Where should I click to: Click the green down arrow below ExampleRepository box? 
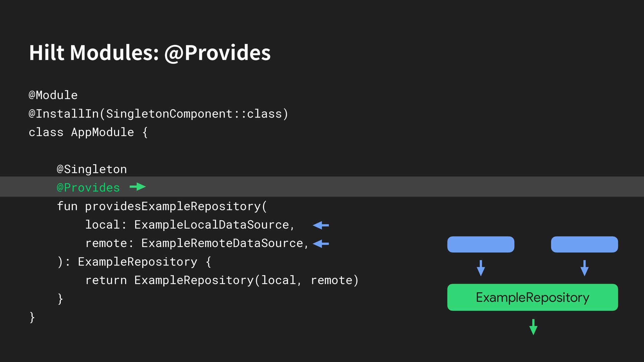533,327
